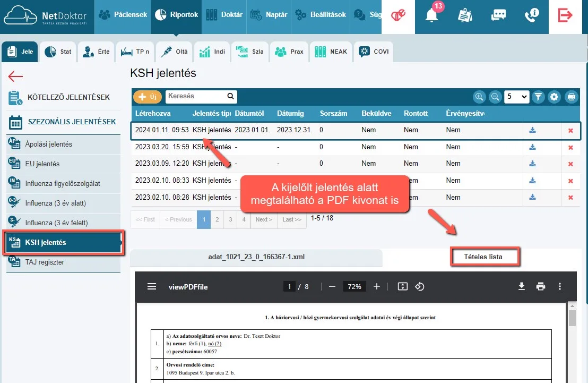Download the PDF from viewer toolbar
This screenshot has width=588, height=383.
(x=522, y=287)
